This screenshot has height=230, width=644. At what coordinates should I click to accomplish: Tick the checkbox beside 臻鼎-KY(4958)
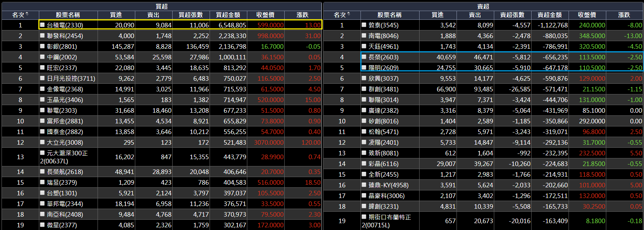tap(364, 185)
